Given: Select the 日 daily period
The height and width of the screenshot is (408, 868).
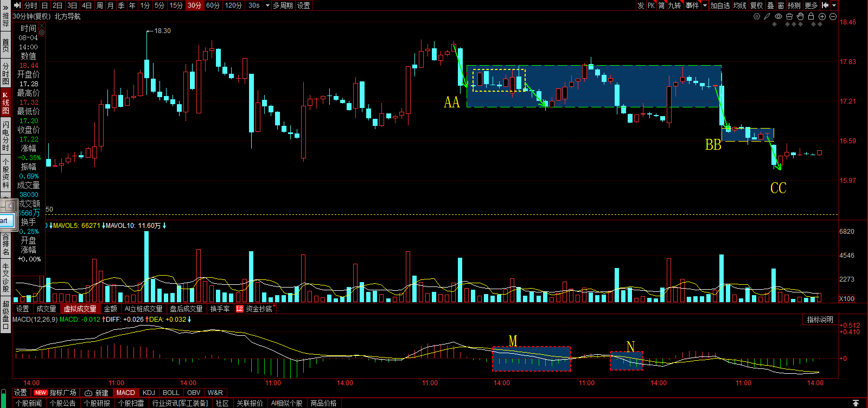Looking at the screenshot, I should tap(44, 5).
